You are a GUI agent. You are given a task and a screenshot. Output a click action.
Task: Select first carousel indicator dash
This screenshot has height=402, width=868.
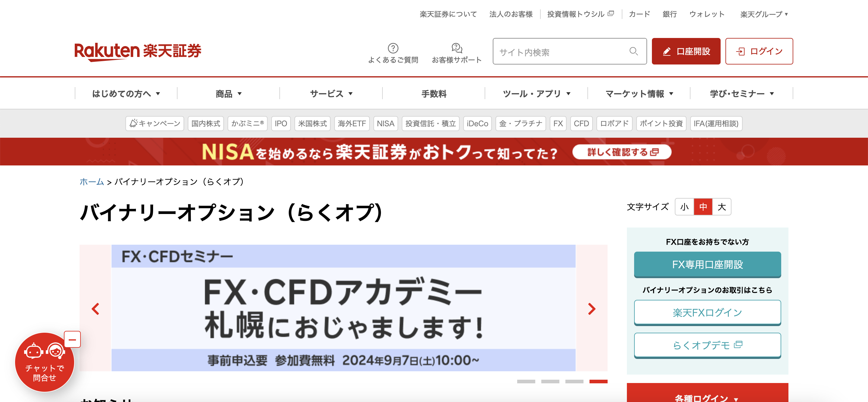click(x=526, y=382)
